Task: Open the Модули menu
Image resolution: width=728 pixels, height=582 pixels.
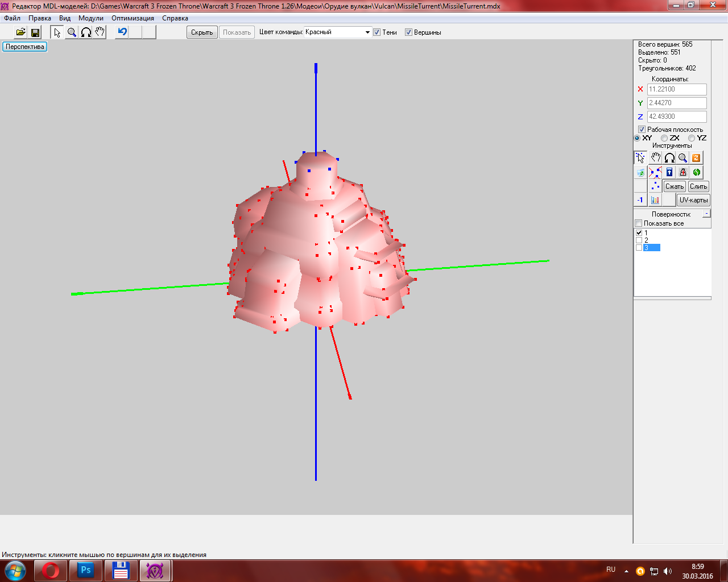Action: [91, 18]
